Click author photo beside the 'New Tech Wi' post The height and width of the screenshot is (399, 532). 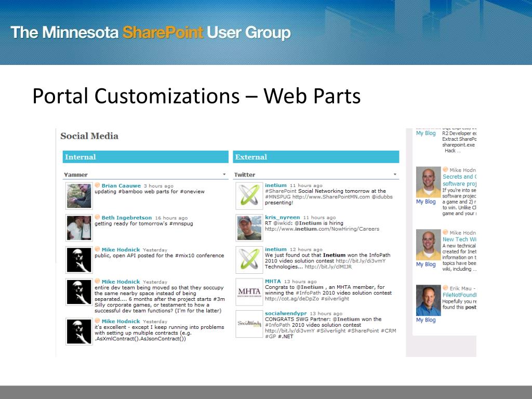click(429, 245)
